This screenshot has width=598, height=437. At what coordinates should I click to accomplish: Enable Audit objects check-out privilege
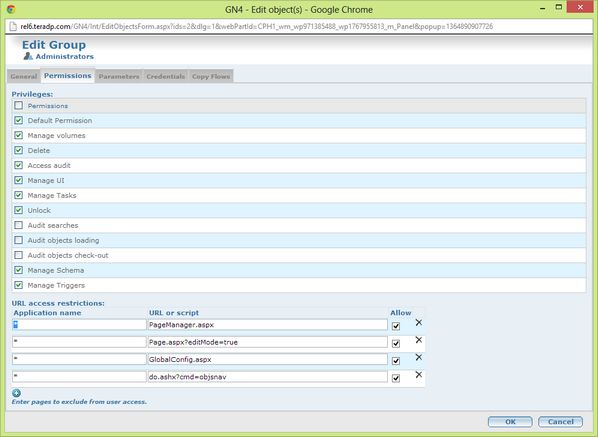coord(18,255)
